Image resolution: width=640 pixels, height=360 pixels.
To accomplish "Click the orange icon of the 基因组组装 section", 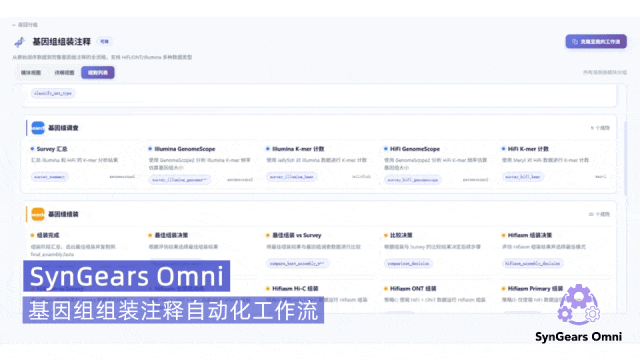I will point(38,214).
